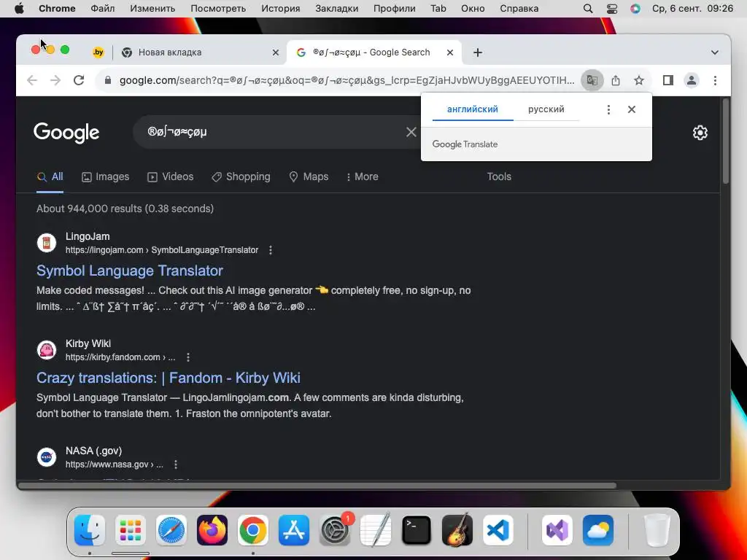Toggle Chrome side panel icon

point(668,80)
